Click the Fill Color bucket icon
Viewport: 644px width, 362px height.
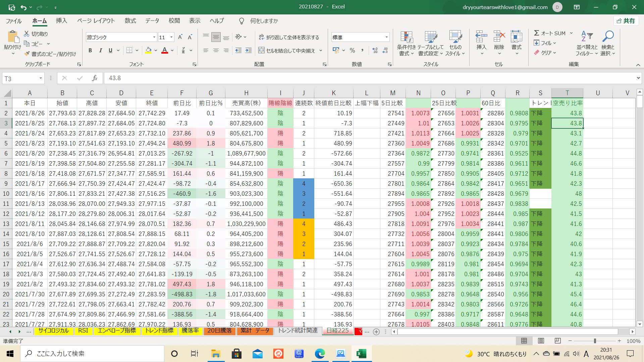[148, 50]
